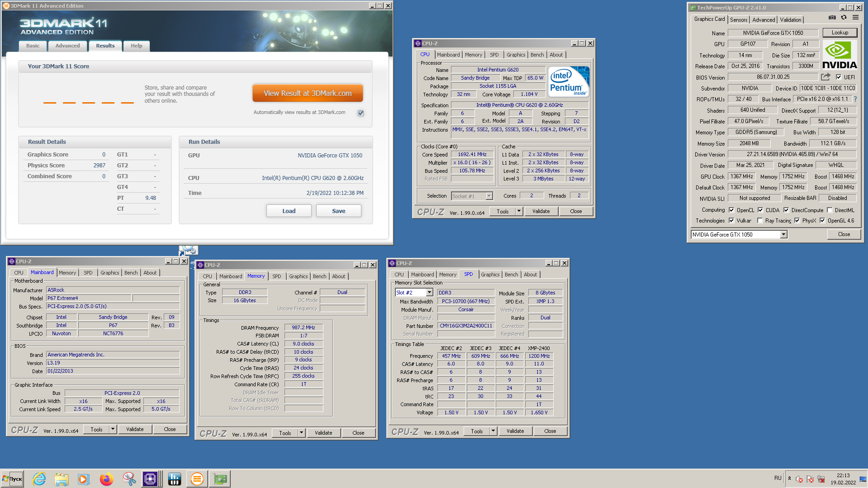Take a screenshot with GPU-Z camera icon

coord(832,18)
